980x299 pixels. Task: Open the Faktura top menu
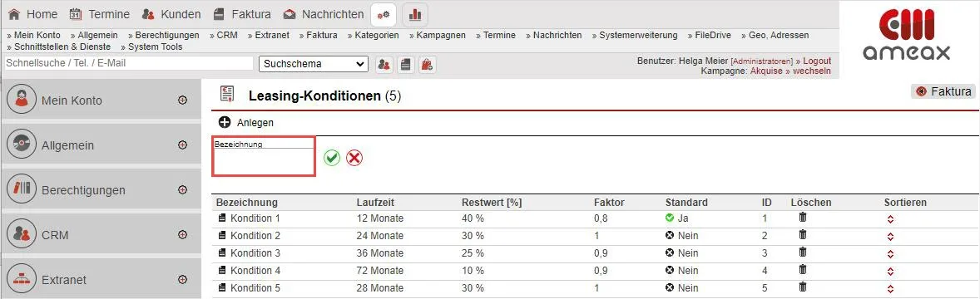[x=242, y=14]
